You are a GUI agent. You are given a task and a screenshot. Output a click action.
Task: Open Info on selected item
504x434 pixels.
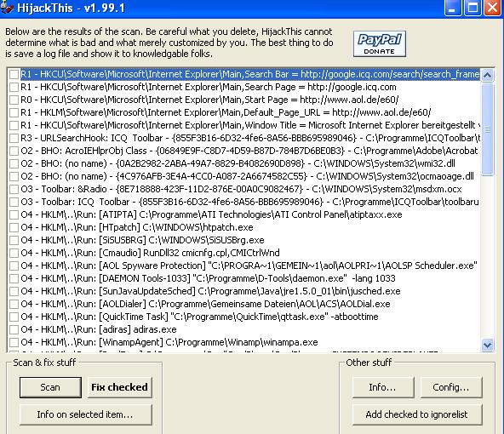coord(85,414)
